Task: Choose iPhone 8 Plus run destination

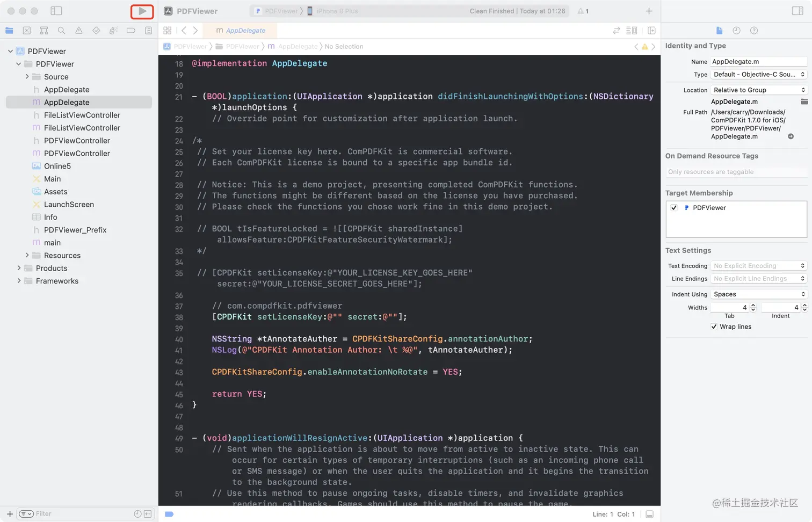Action: coord(332,11)
